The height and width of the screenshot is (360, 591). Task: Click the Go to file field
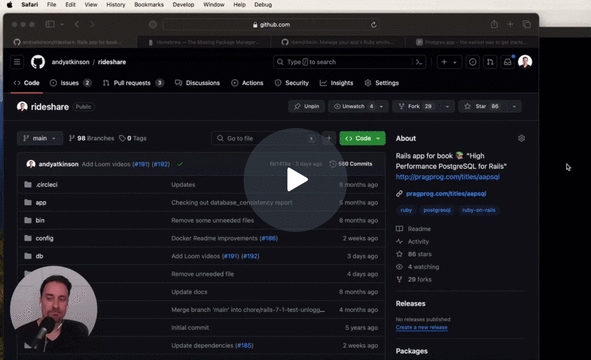click(265, 138)
